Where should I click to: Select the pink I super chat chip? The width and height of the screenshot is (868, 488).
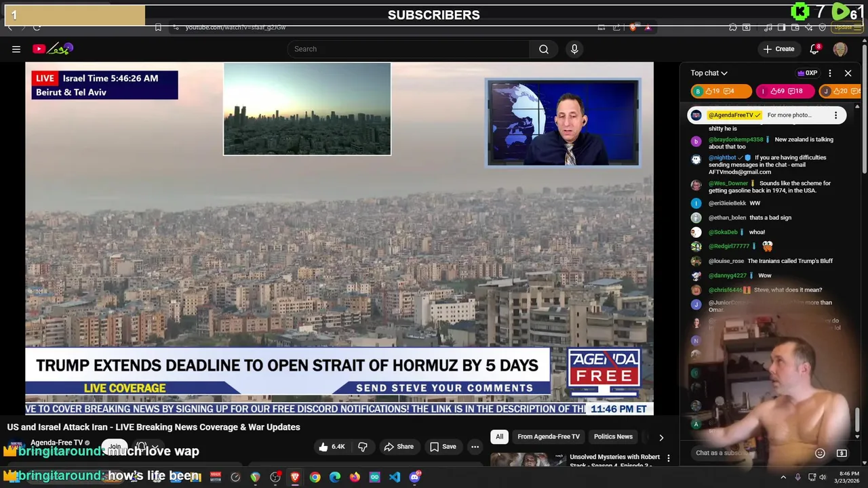(x=785, y=91)
